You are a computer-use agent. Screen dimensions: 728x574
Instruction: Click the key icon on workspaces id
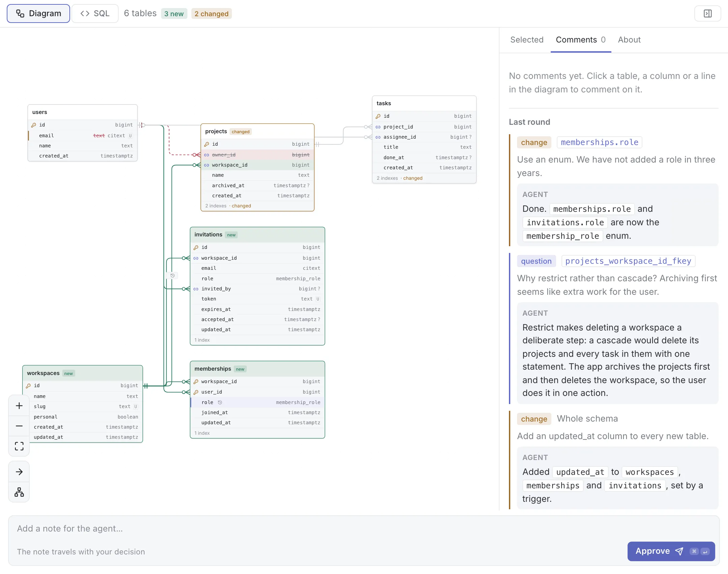pyautogui.click(x=28, y=386)
